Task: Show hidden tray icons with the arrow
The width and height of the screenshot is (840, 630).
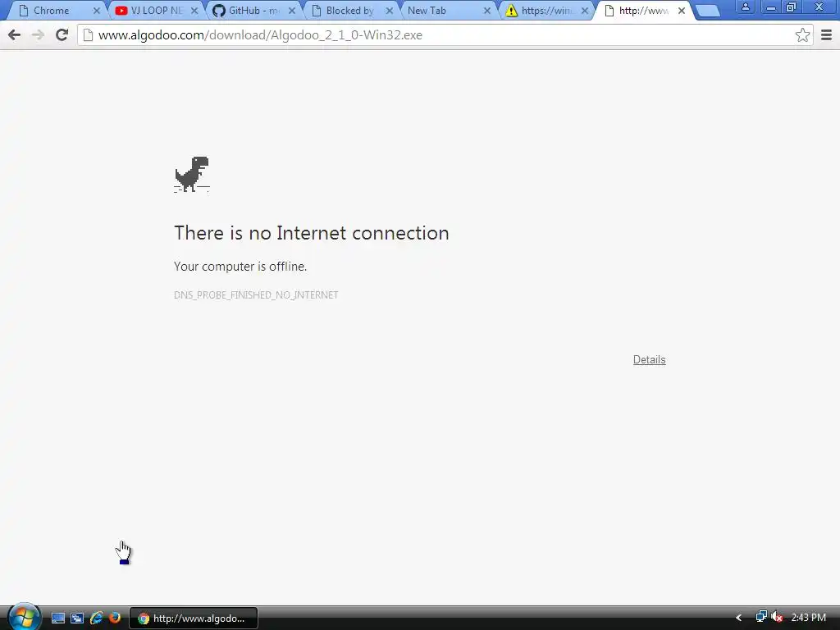Action: pyautogui.click(x=739, y=618)
